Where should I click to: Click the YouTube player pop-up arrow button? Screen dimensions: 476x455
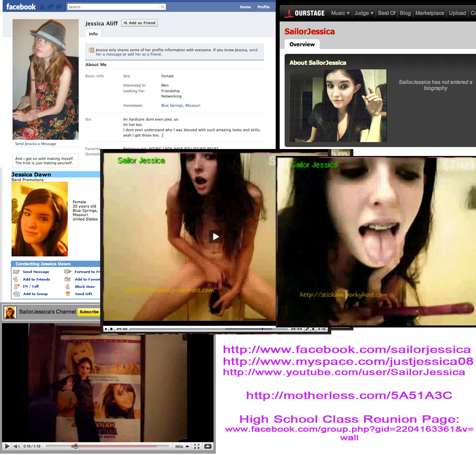coord(208,446)
